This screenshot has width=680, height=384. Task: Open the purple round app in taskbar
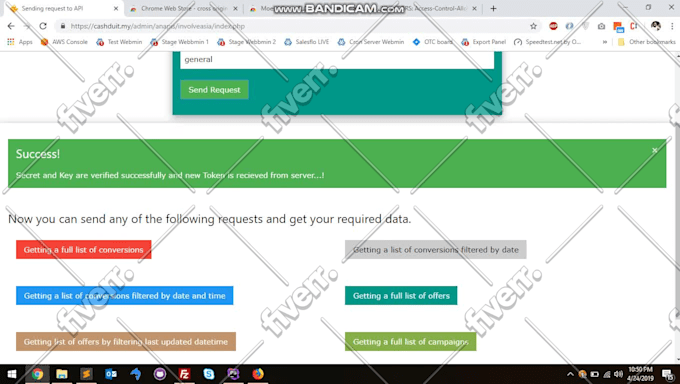coord(160,374)
